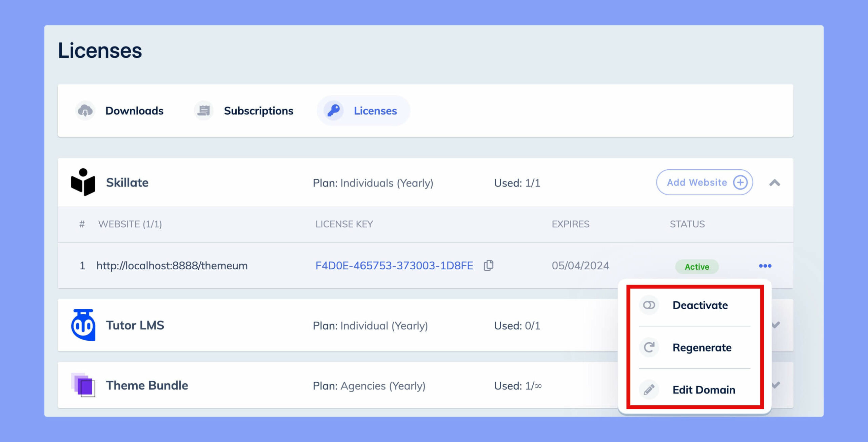
Task: Toggle the Deactivate switch icon
Action: click(649, 305)
